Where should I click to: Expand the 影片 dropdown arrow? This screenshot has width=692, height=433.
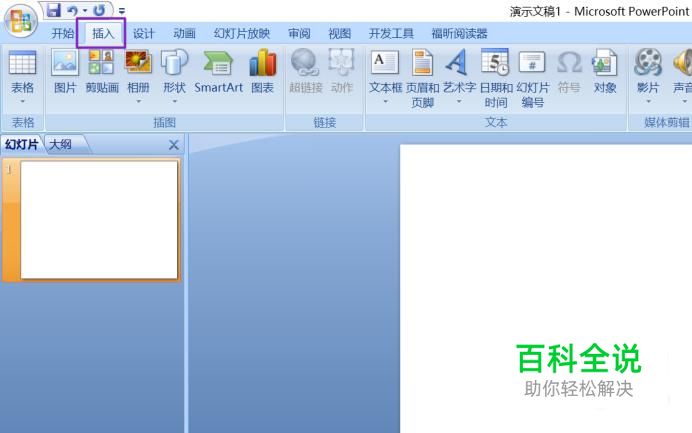(x=648, y=102)
